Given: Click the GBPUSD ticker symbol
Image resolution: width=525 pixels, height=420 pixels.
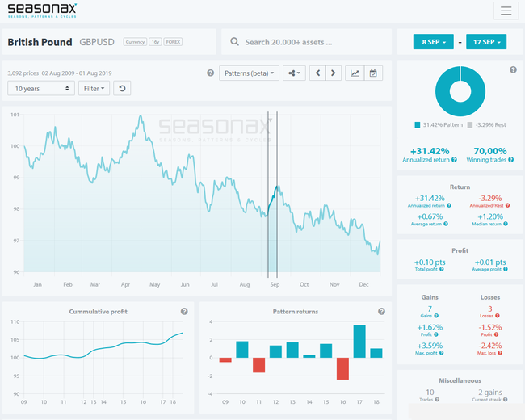Looking at the screenshot, I should tap(97, 42).
